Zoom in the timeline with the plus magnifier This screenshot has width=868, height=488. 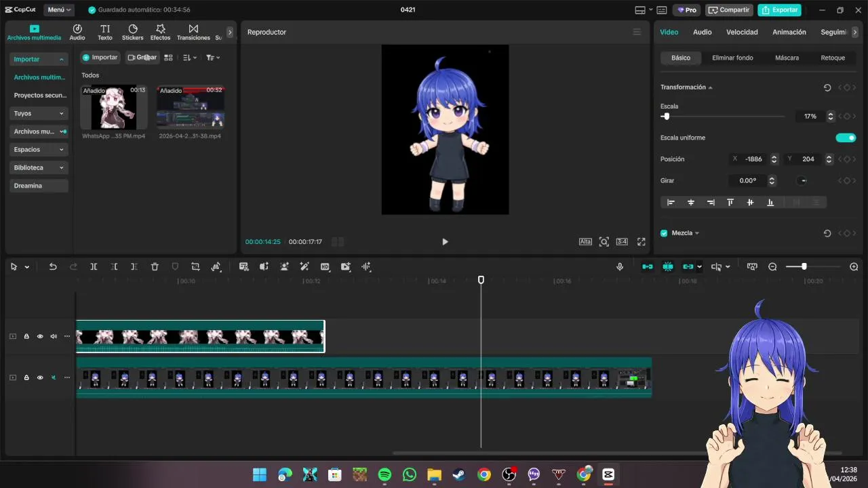click(854, 267)
